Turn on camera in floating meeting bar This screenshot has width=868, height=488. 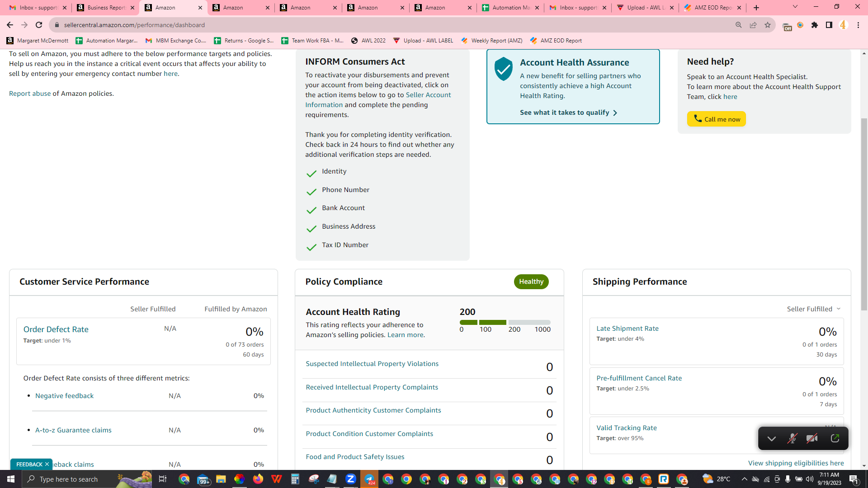[x=812, y=438]
